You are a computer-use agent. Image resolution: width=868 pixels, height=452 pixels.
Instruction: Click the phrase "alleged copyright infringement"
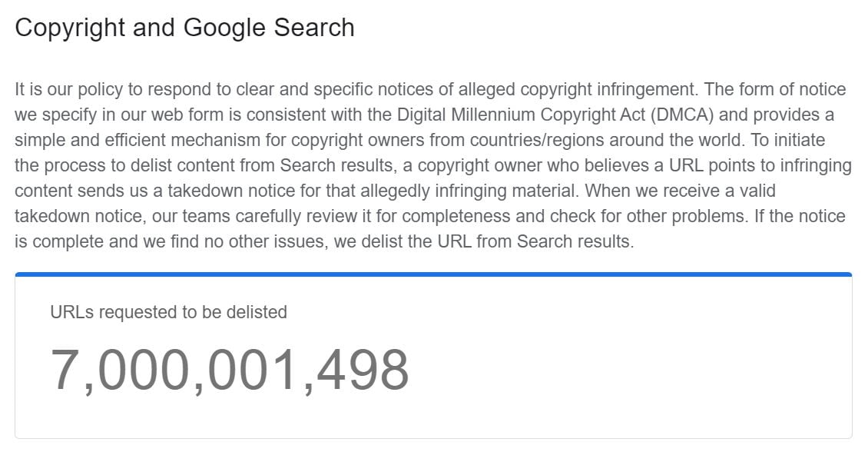pyautogui.click(x=578, y=90)
